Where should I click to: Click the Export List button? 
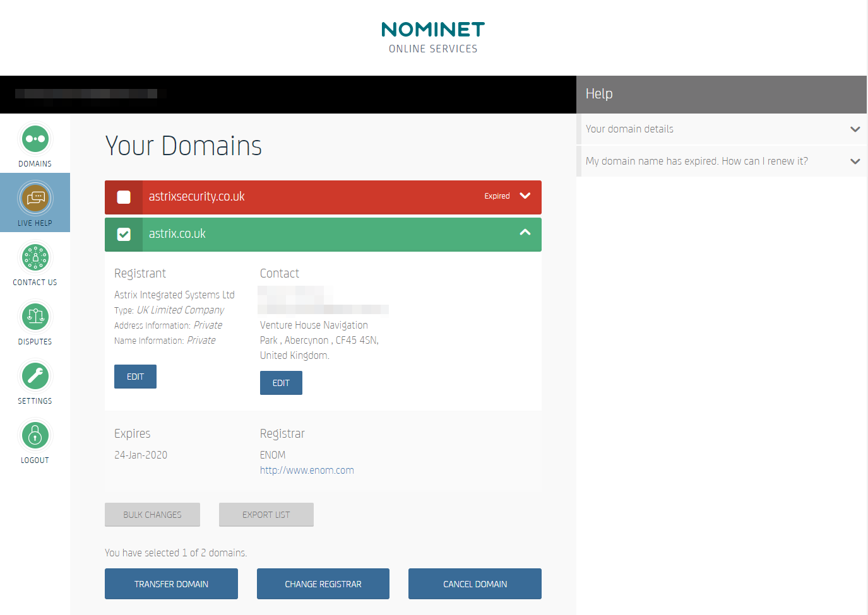(266, 515)
